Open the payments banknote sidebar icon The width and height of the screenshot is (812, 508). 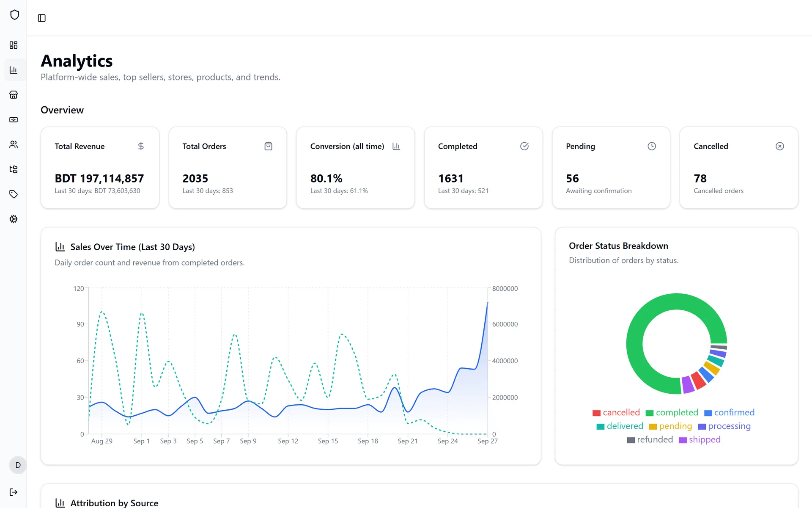14,120
